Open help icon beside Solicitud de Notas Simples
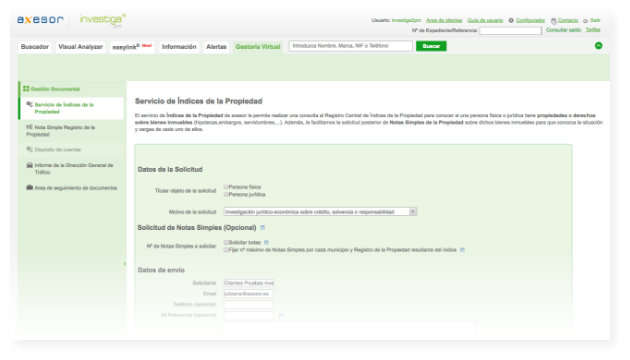630x360 pixels. click(262, 228)
